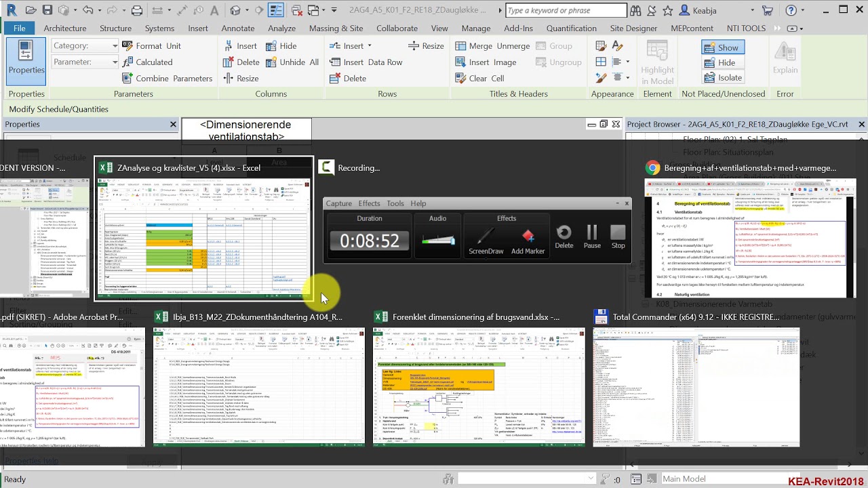Open the recorder's Tools menu
This screenshot has height=488, width=868.
[x=395, y=203]
